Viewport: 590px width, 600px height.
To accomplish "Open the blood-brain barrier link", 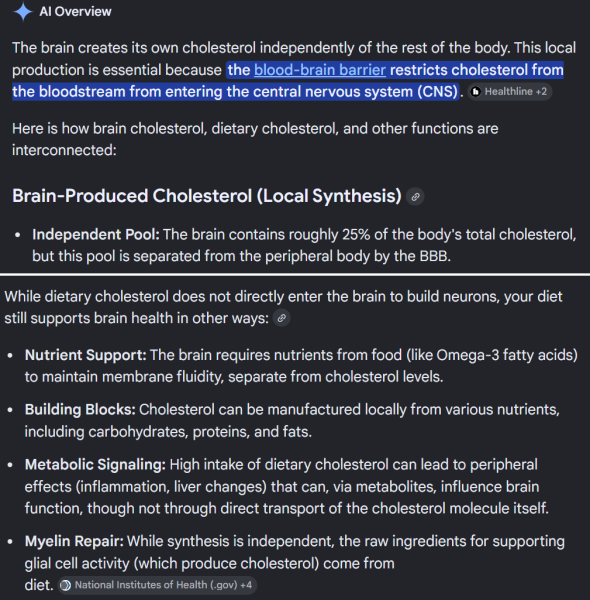I will 320,70.
